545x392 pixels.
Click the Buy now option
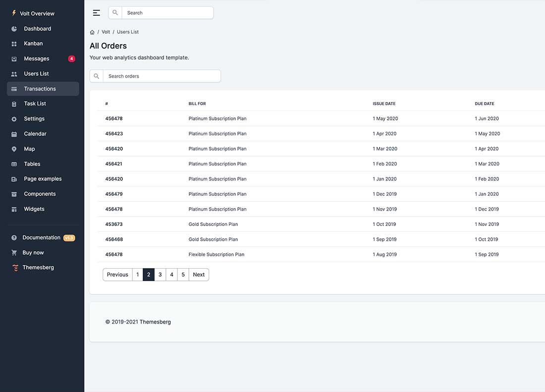point(33,252)
